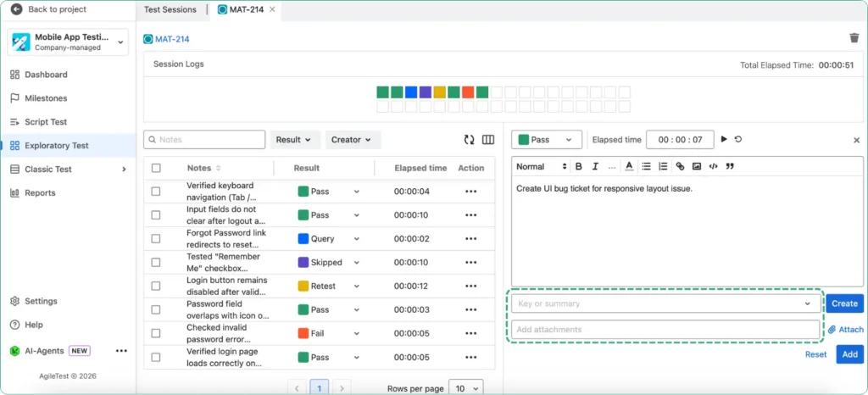Check the Tested Remember Me row checkbox
The image size is (868, 395).
tap(156, 262)
